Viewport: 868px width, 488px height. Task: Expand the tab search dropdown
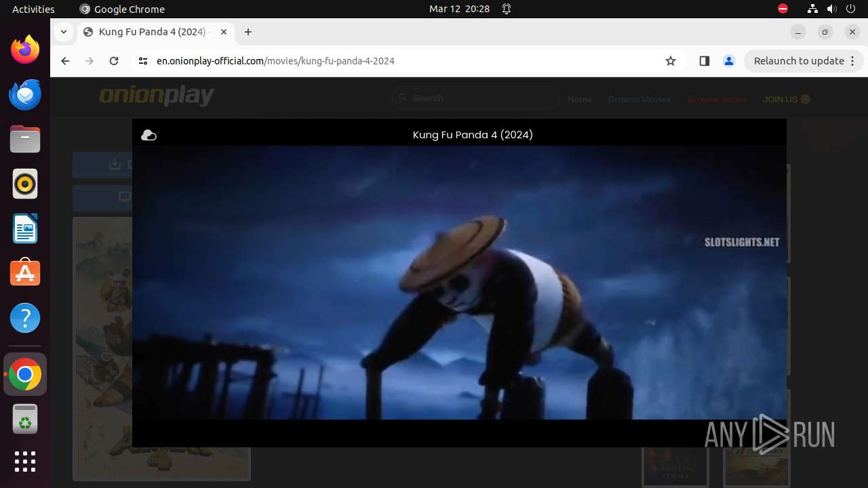[63, 32]
